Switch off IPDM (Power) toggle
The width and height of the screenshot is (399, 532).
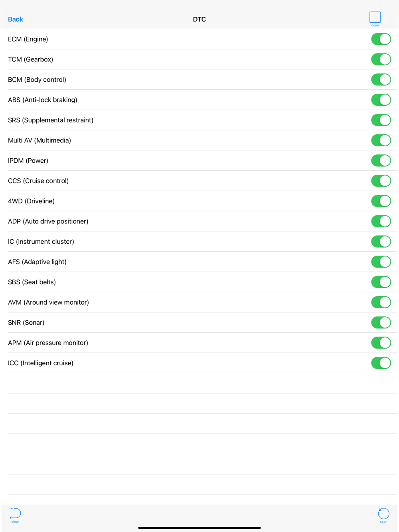pyautogui.click(x=381, y=161)
